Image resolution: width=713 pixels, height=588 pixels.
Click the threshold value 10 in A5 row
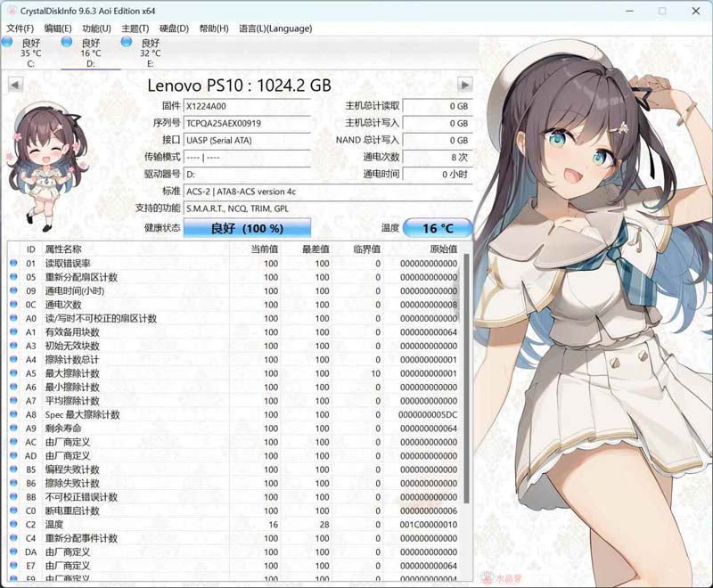tap(375, 373)
